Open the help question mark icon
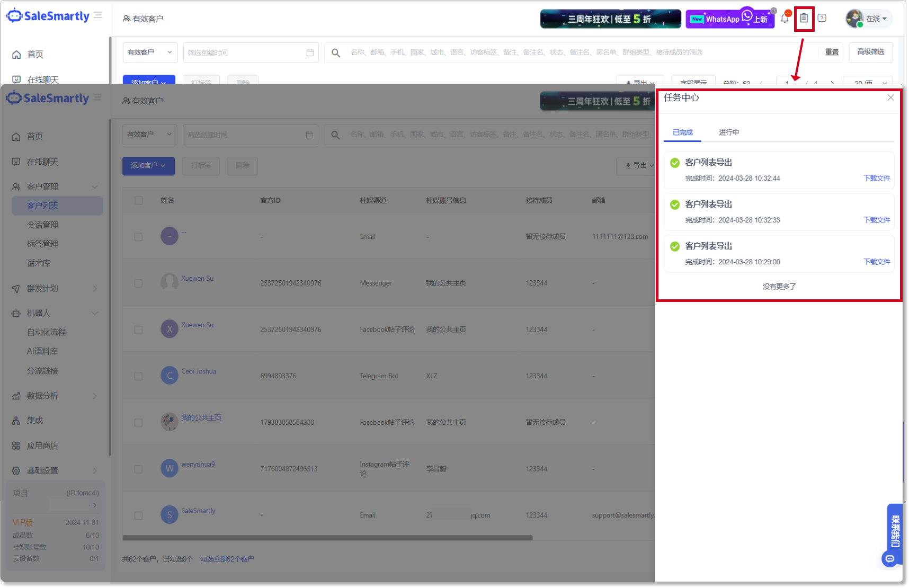Screen dimensions: 909x588 coord(822,19)
